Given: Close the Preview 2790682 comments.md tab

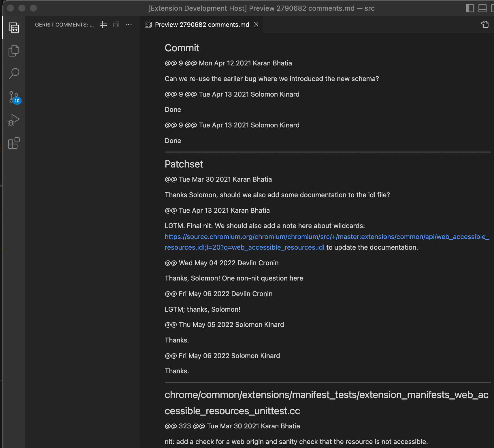Looking at the screenshot, I should (x=256, y=25).
